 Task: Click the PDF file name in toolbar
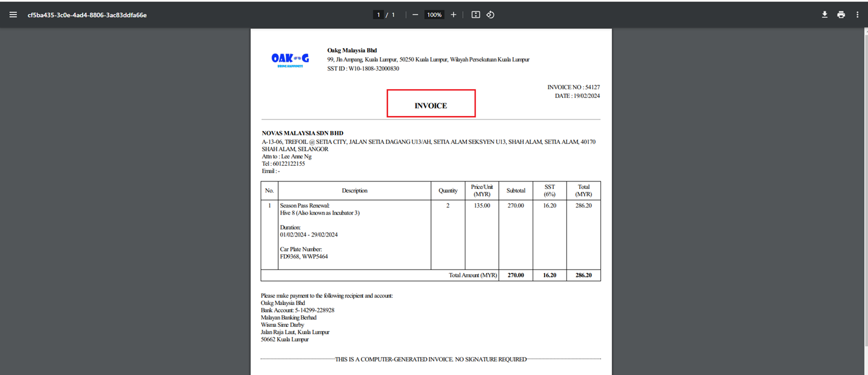pyautogui.click(x=87, y=15)
